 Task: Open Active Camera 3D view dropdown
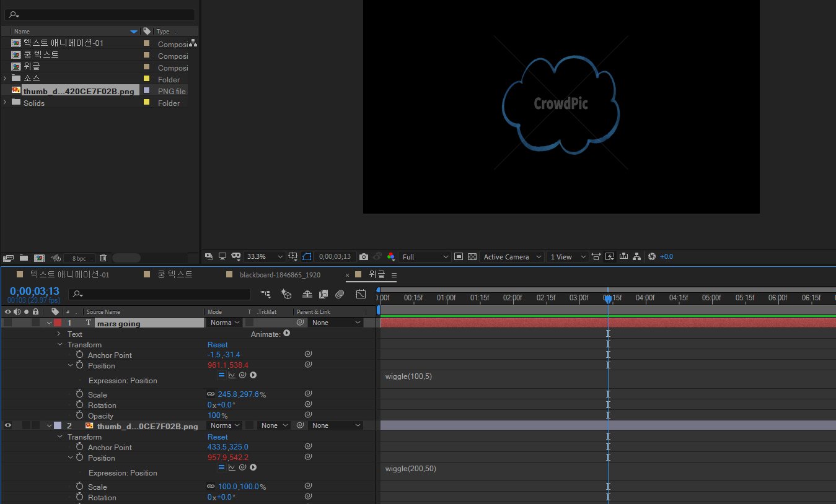(x=512, y=256)
